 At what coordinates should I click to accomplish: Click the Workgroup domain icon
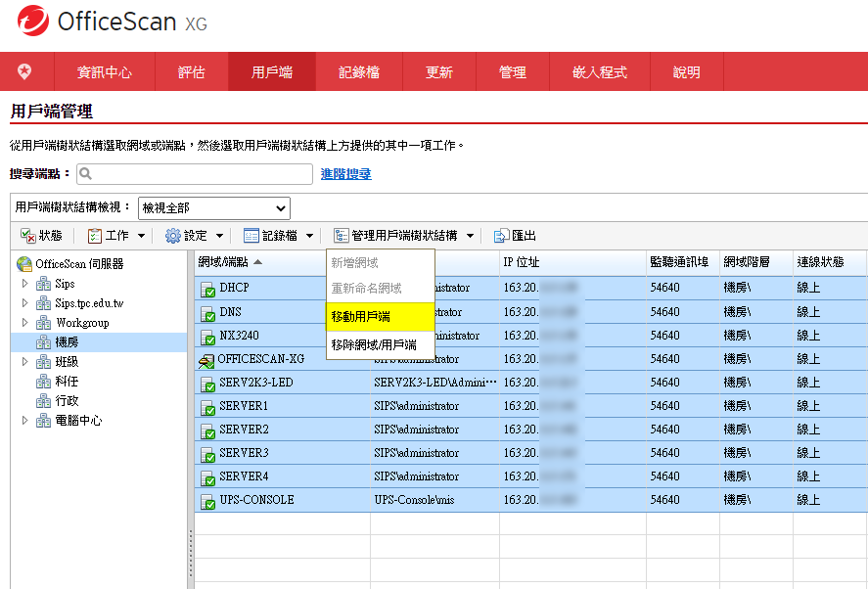[x=43, y=323]
